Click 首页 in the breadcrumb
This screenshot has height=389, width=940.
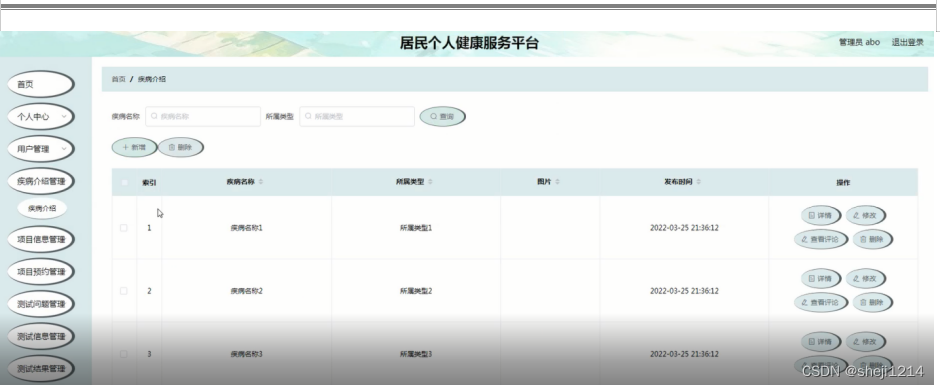coord(119,79)
